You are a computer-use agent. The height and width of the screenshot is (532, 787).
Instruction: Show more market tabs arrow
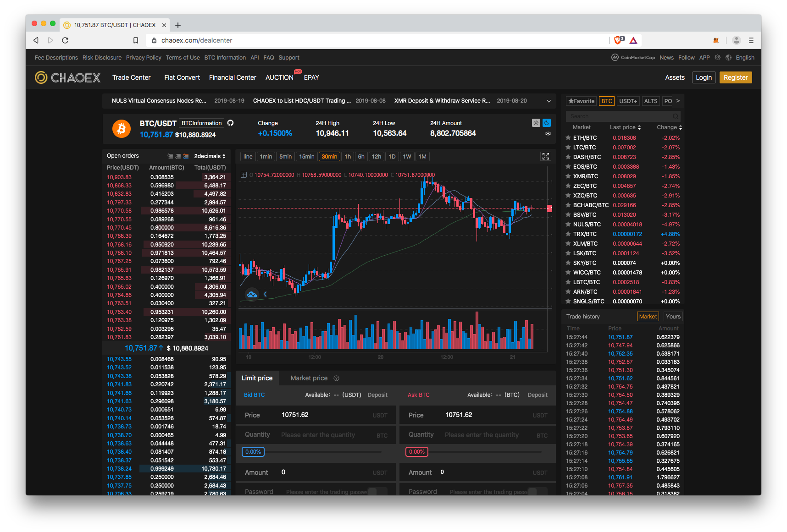coord(678,101)
